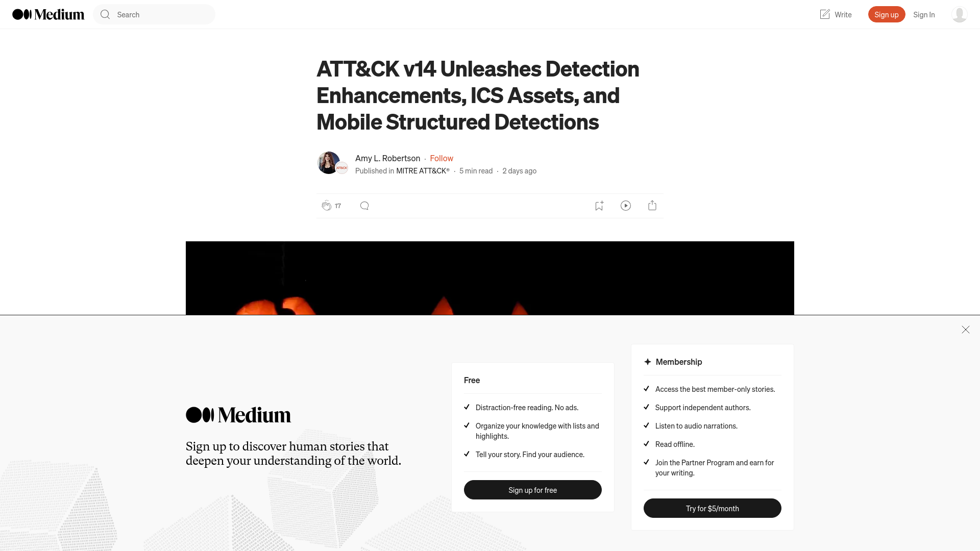Click the Try for $5/month button
The width and height of the screenshot is (980, 551).
coord(712,508)
